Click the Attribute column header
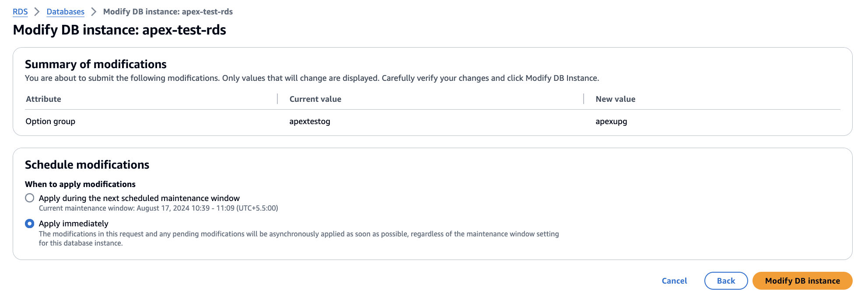Screen dimensions: 868x305 point(44,99)
